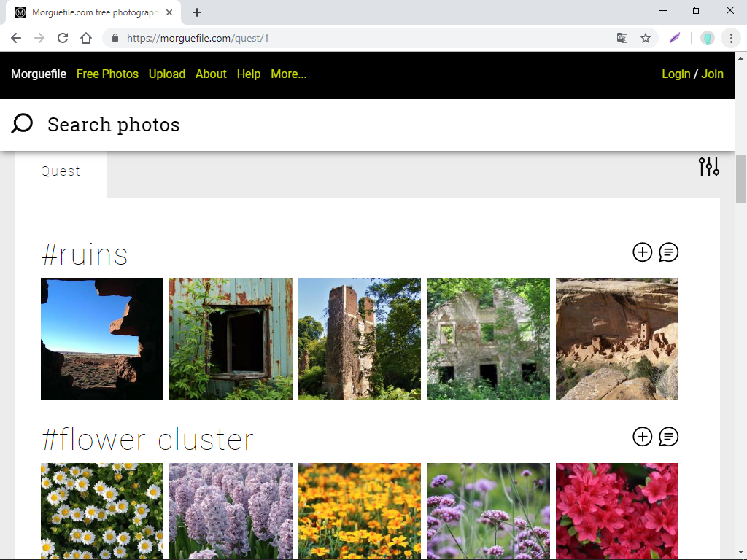Click the Morguefile logo link
747x560 pixels.
(39, 74)
